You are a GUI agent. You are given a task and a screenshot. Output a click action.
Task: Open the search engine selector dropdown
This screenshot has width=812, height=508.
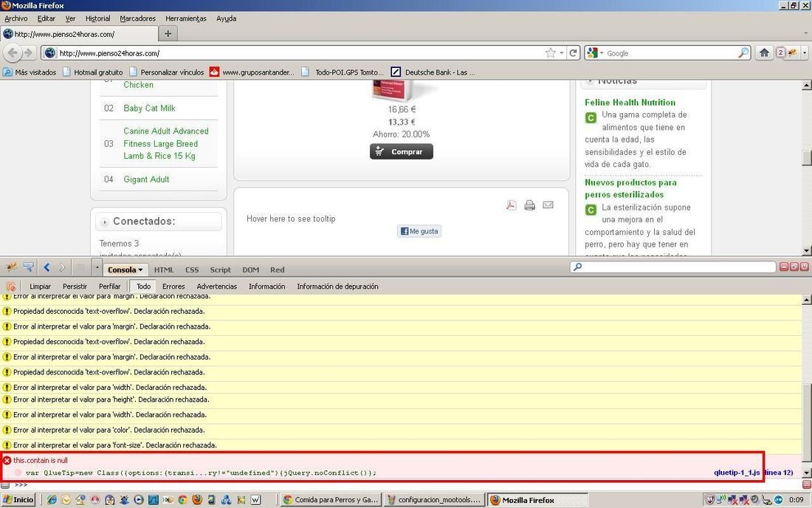[602, 53]
